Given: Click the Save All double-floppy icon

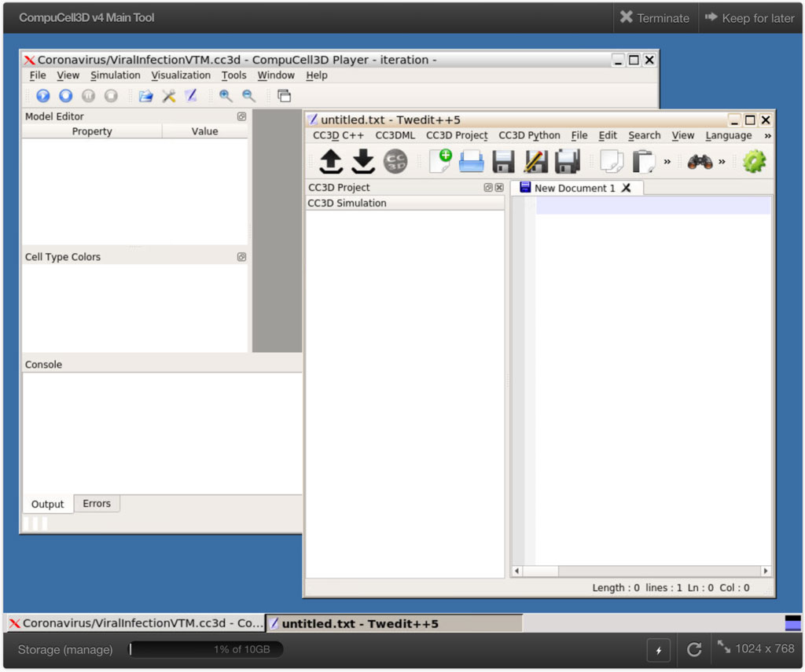Looking at the screenshot, I should [567, 161].
